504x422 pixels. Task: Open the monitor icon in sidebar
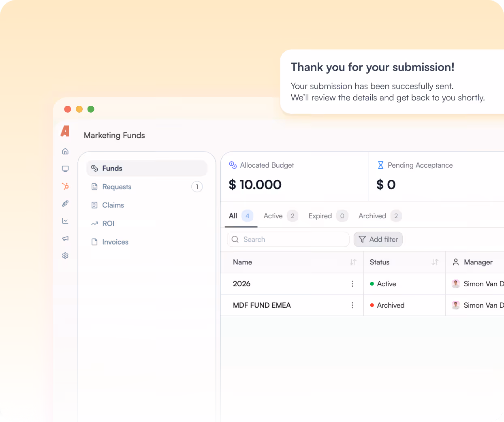65,168
